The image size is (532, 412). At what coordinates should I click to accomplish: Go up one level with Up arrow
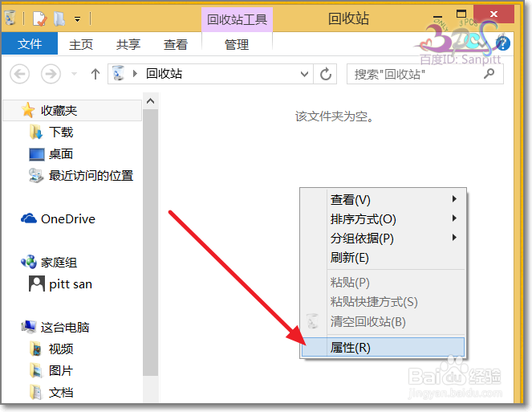pos(95,74)
